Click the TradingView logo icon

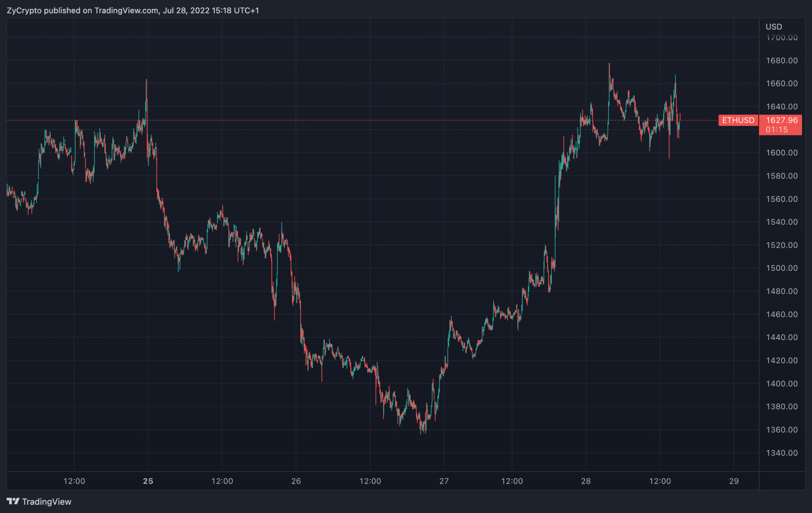click(x=13, y=501)
